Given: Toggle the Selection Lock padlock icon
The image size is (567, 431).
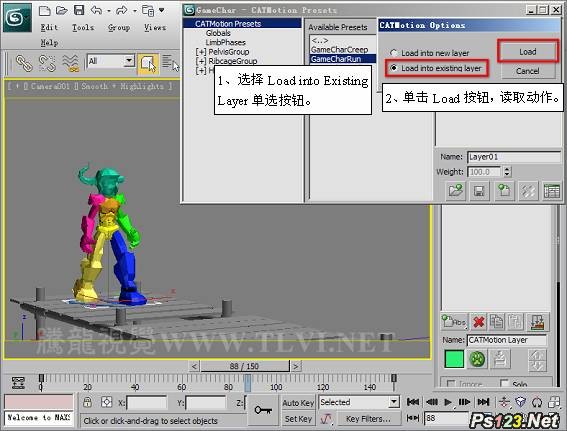Looking at the screenshot, I should click(87, 402).
